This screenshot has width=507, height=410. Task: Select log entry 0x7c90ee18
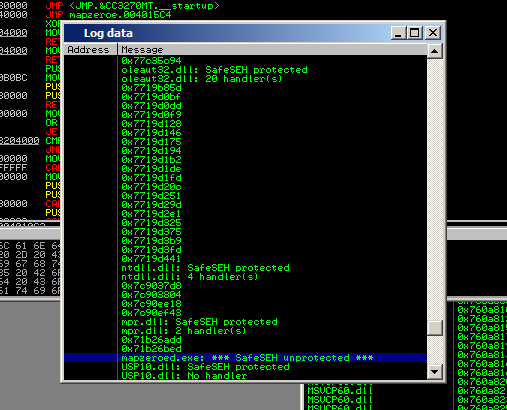[x=151, y=304]
